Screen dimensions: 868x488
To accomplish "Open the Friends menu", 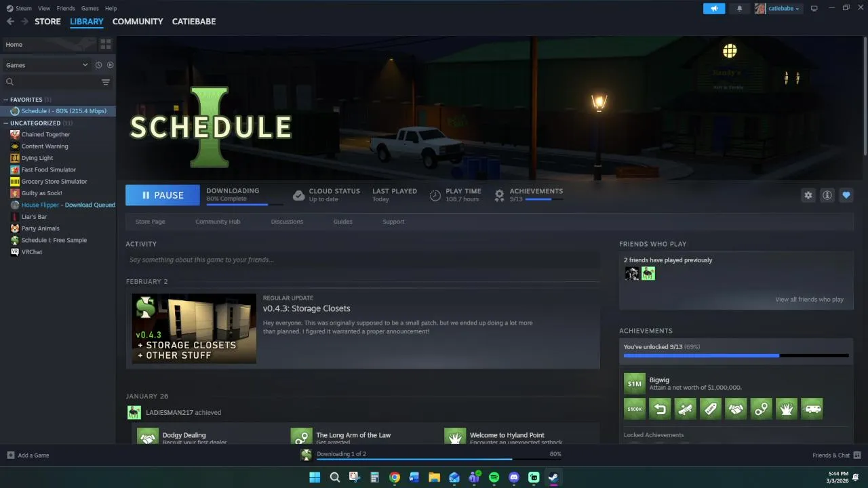I will tap(66, 8).
